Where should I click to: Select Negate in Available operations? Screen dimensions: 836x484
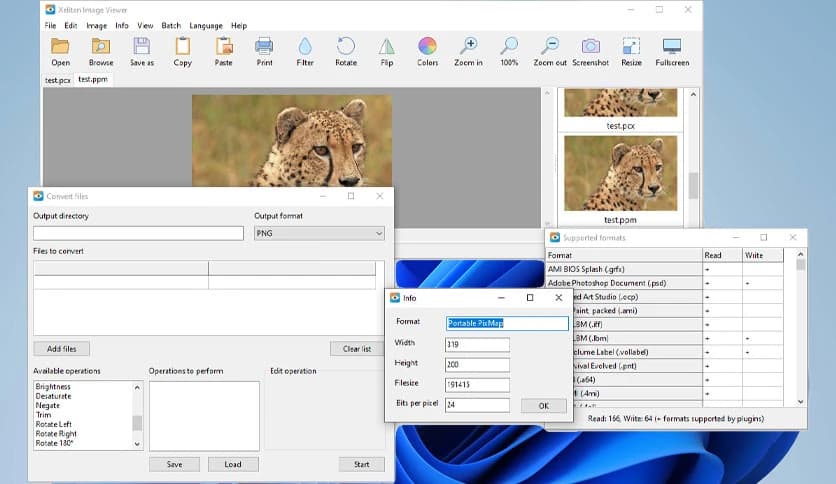47,405
